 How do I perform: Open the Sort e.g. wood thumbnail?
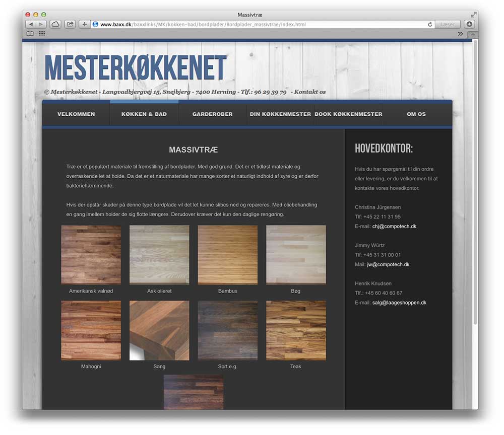tap(228, 330)
